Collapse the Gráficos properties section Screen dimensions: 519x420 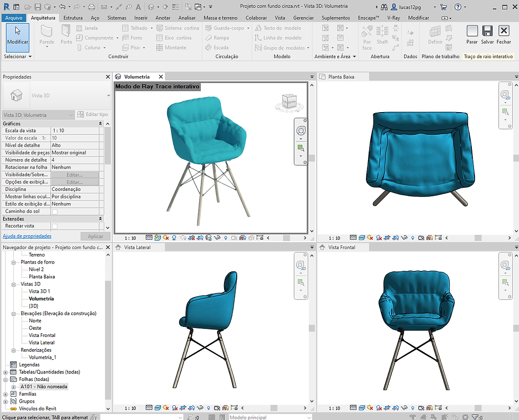click(100, 123)
